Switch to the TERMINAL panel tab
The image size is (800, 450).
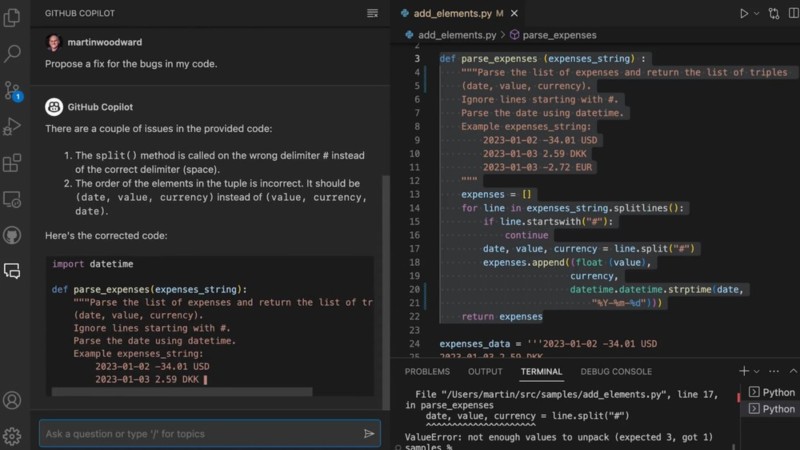[541, 371]
